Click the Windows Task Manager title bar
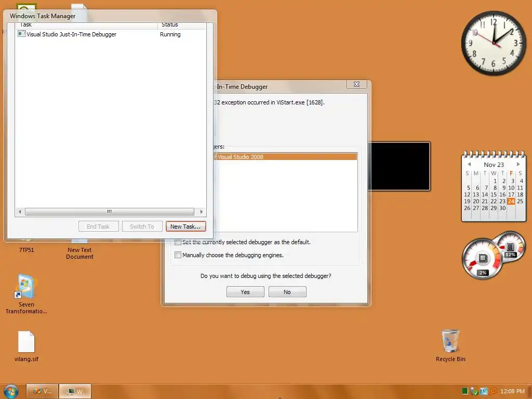The image size is (532, 399). coord(110,16)
